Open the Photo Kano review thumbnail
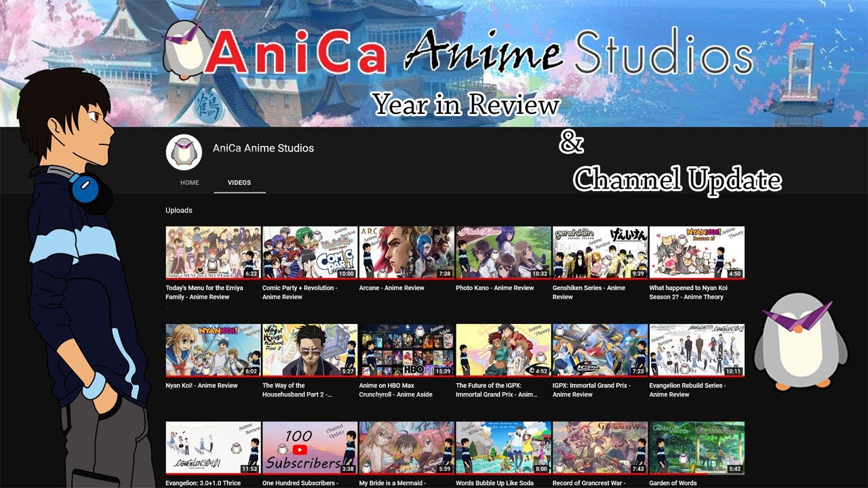Image resolution: width=868 pixels, height=488 pixels. point(503,253)
